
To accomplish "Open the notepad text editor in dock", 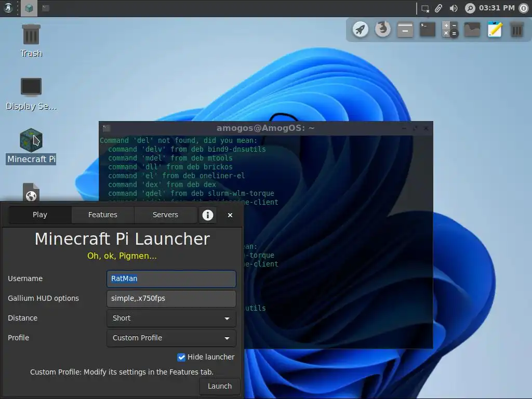I will coord(495,30).
